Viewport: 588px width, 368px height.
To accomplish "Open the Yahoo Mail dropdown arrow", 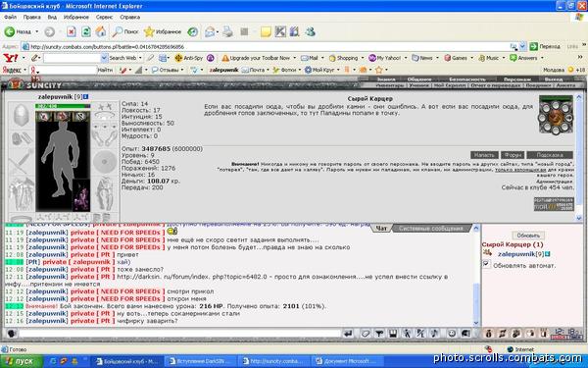I will [x=321, y=58].
